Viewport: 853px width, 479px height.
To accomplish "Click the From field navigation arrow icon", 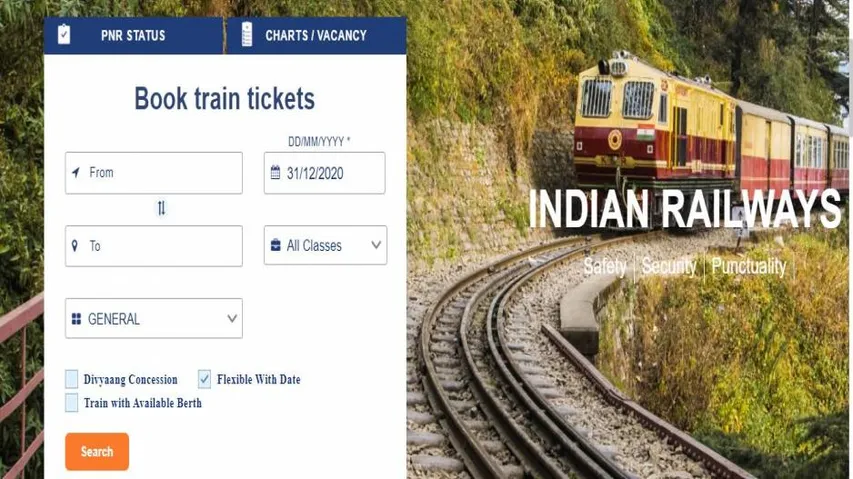I will click(x=76, y=172).
